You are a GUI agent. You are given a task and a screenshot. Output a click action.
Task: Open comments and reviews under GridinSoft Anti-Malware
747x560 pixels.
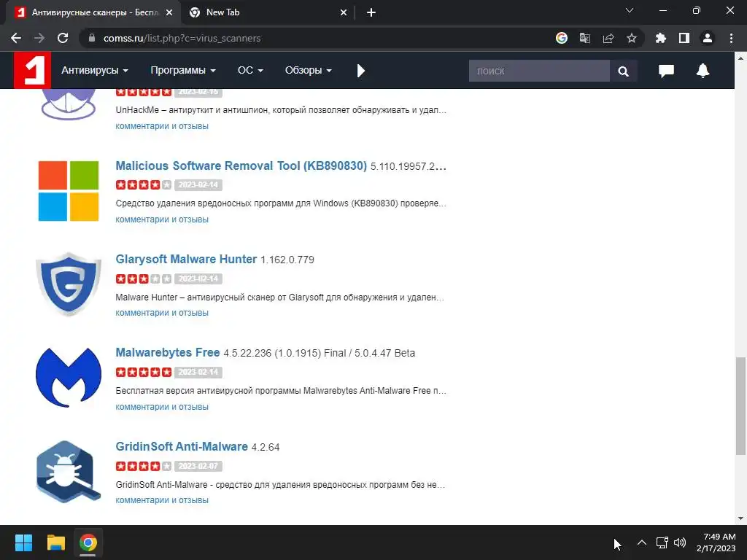(162, 500)
